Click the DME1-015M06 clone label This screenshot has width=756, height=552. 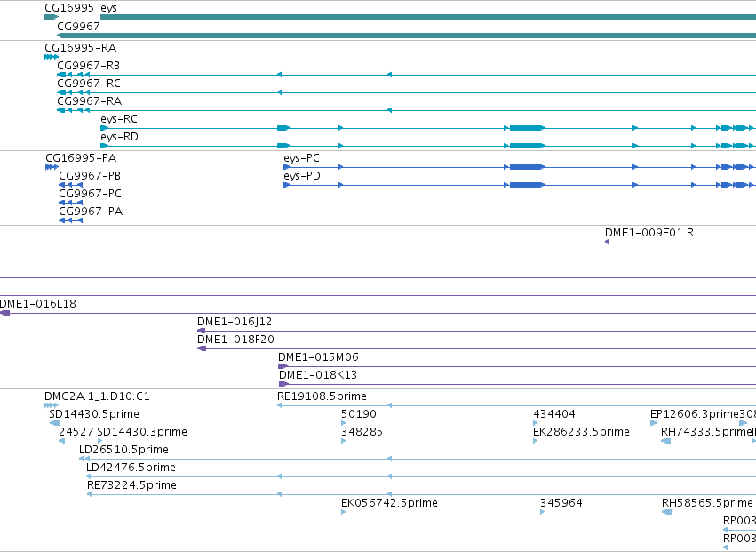[x=318, y=357]
